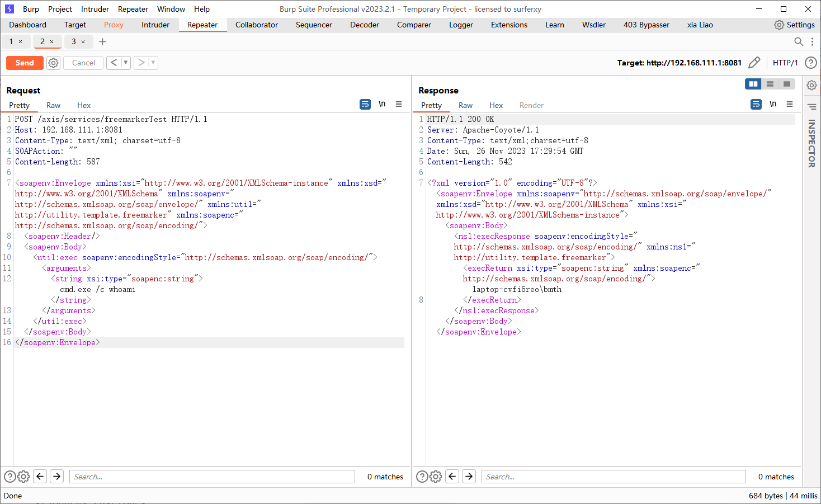Open the Help menu
The image size is (821, 504).
pyautogui.click(x=202, y=9)
